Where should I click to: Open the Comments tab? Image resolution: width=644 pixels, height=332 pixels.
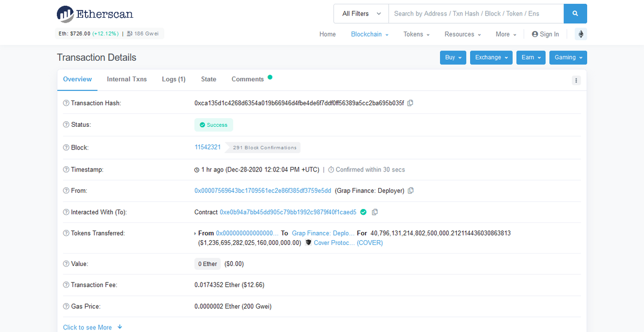pyautogui.click(x=246, y=79)
